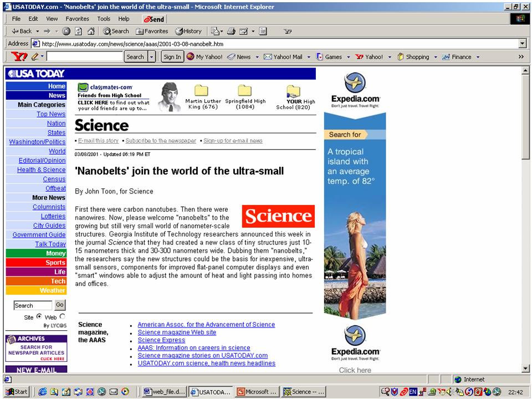
Task: Open the Tools menu
Action: point(104,19)
